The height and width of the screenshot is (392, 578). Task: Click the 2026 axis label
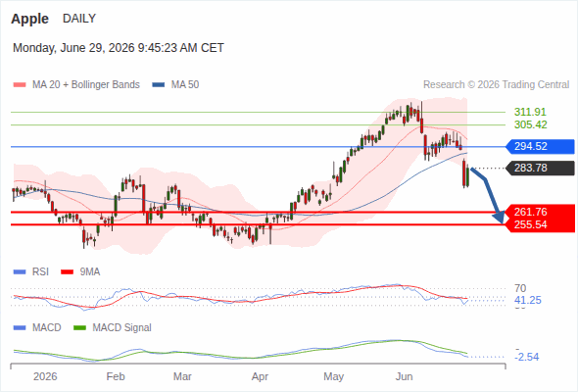(x=45, y=376)
